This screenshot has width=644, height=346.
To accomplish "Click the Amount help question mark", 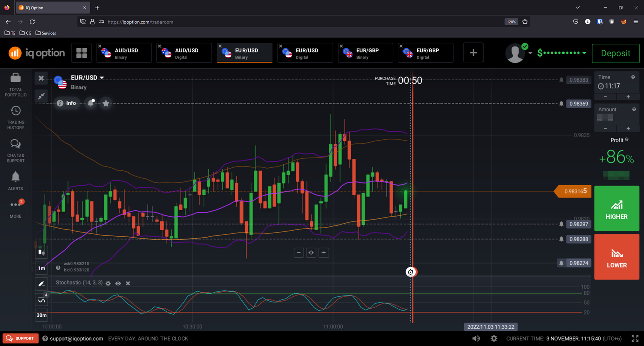I will [x=633, y=109].
